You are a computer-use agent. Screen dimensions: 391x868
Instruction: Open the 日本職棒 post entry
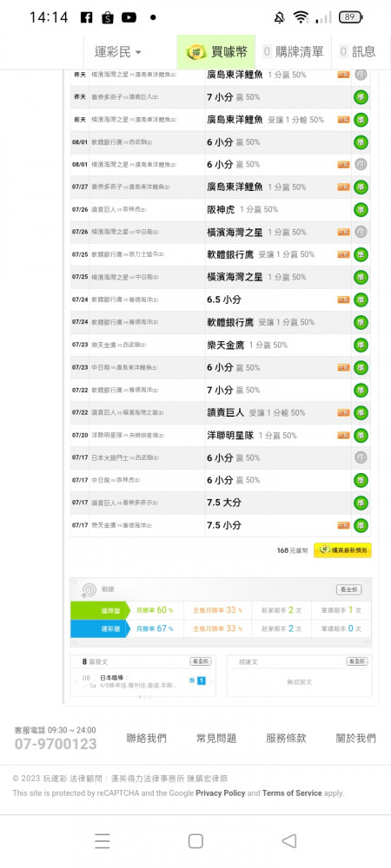[138, 681]
